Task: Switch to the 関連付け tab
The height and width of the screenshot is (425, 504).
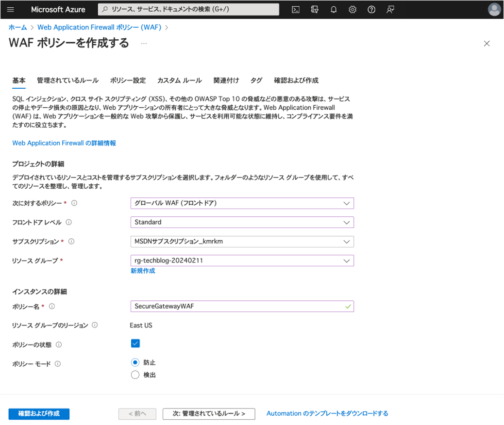Action: (x=226, y=81)
